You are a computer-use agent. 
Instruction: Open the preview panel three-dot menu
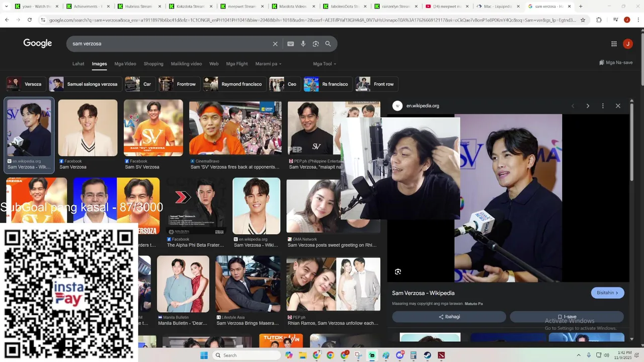(603, 106)
